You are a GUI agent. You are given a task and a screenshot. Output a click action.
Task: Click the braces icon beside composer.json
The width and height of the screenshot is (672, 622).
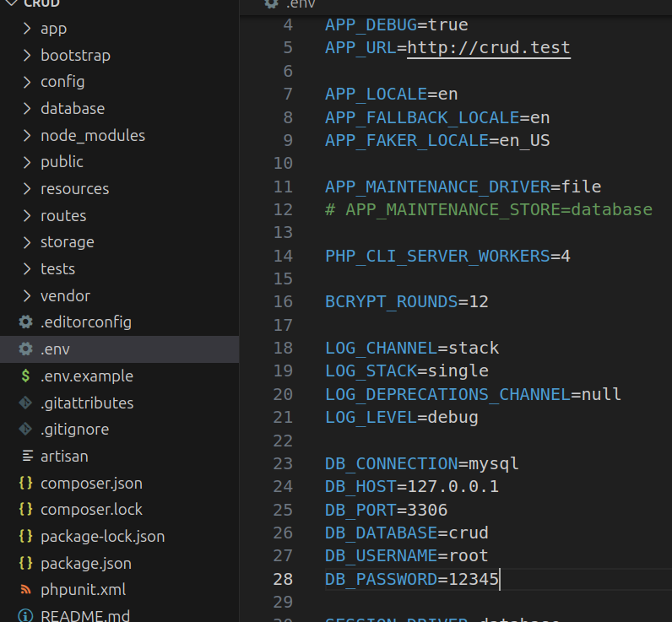click(x=26, y=484)
